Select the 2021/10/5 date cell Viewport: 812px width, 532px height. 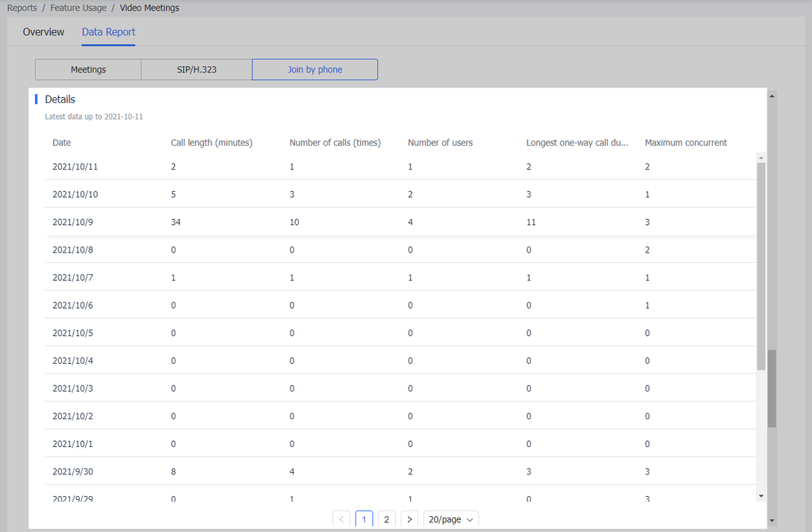72,332
